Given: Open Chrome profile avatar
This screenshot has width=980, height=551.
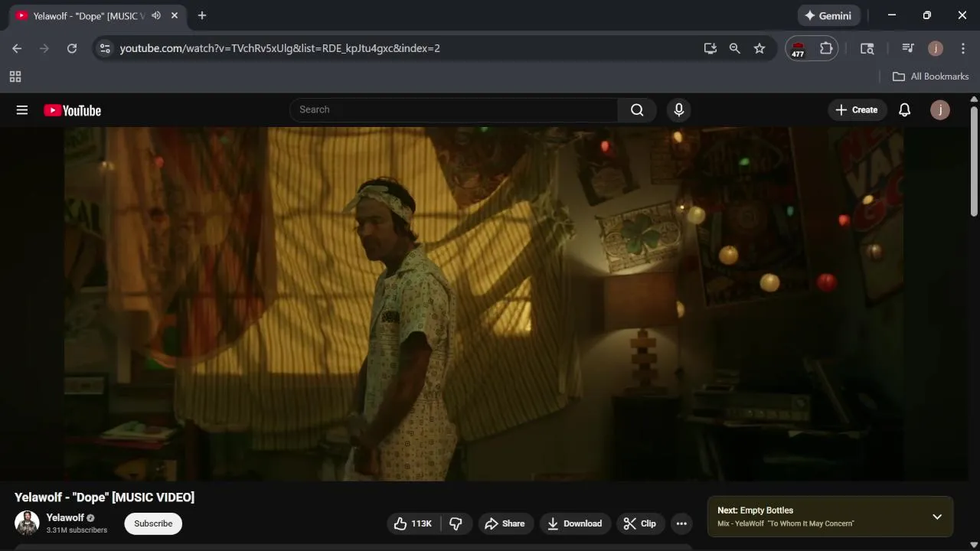Looking at the screenshot, I should pos(936,48).
